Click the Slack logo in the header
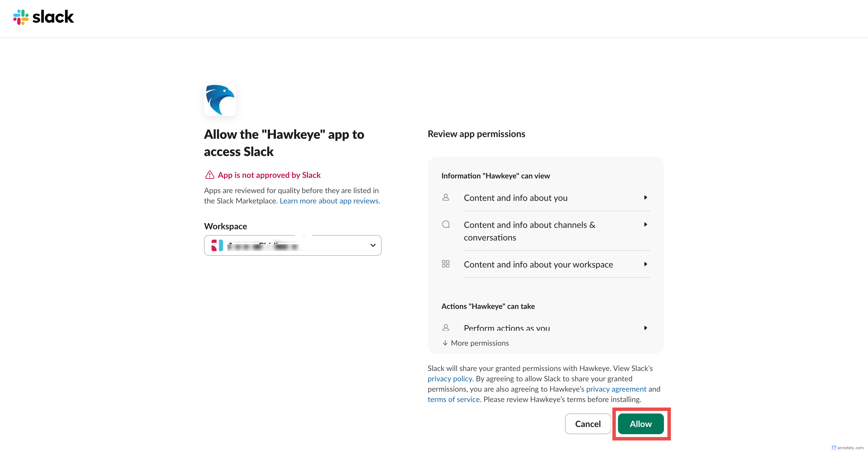This screenshot has width=868, height=454. (x=43, y=17)
